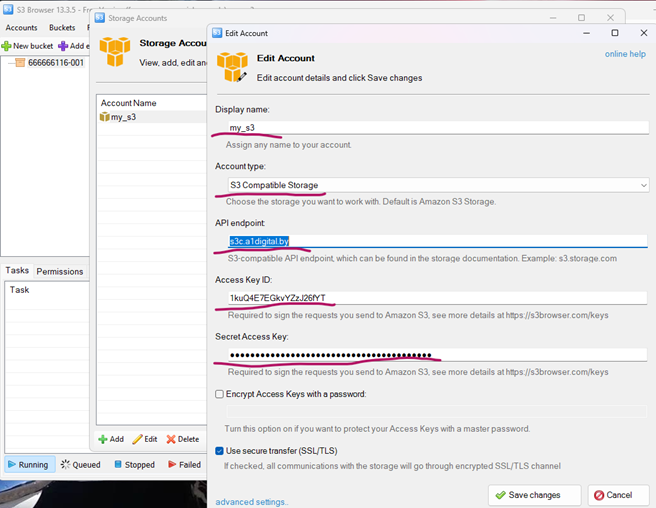Close the Edit Account window
The height and width of the screenshot is (508, 656).
tap(644, 33)
